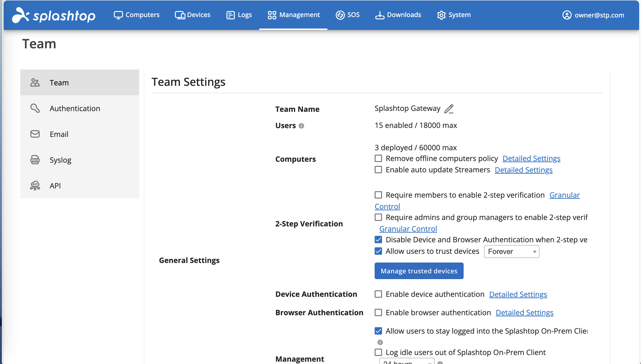Open Detailed Settings for browser authentication

point(524,312)
